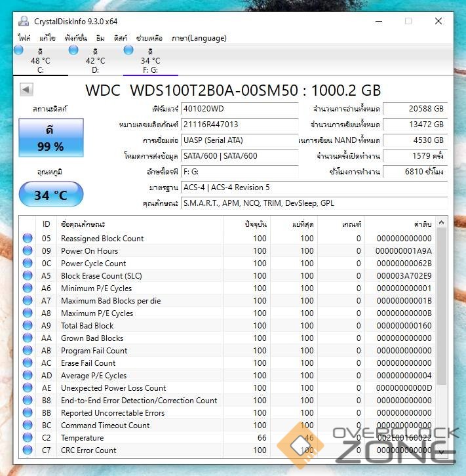Viewport: 466px width, 476px height.
Task: Click the total NAND writes value 4530 GB
Action: (416, 140)
